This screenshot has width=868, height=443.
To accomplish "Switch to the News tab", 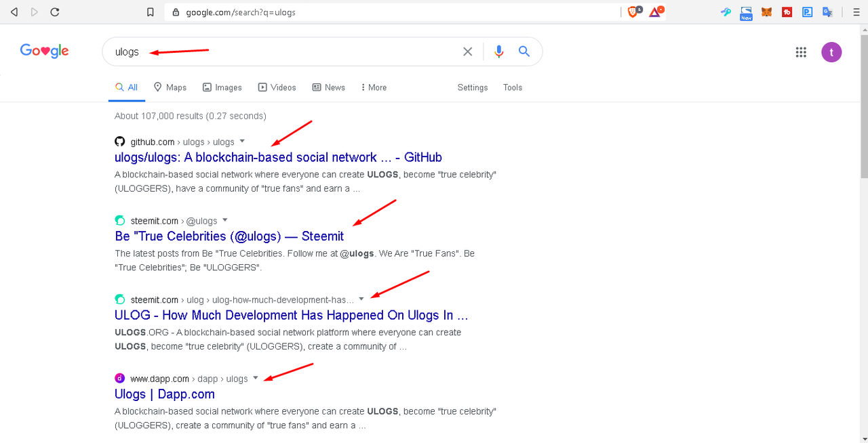I will click(x=329, y=87).
